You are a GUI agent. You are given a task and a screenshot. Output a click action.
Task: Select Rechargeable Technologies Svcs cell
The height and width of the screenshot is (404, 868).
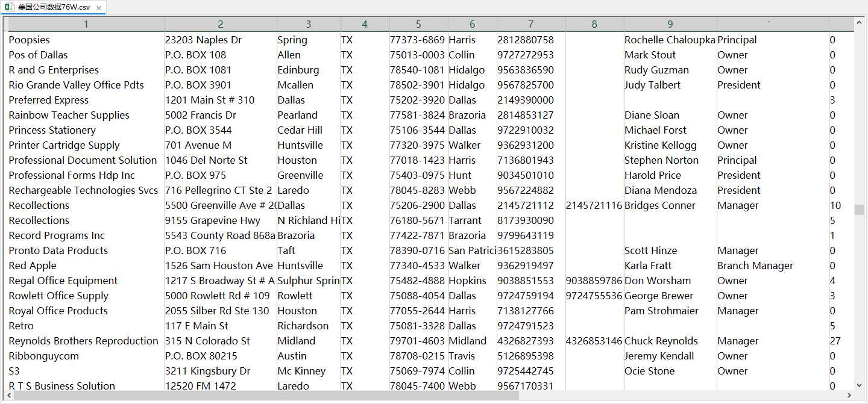86,190
